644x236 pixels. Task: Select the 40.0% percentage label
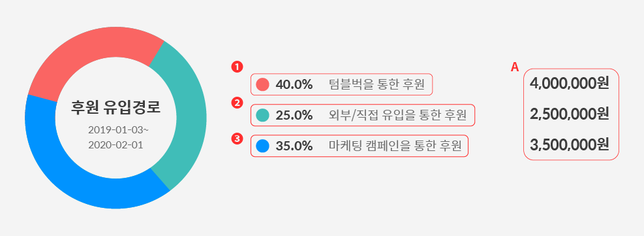point(294,85)
